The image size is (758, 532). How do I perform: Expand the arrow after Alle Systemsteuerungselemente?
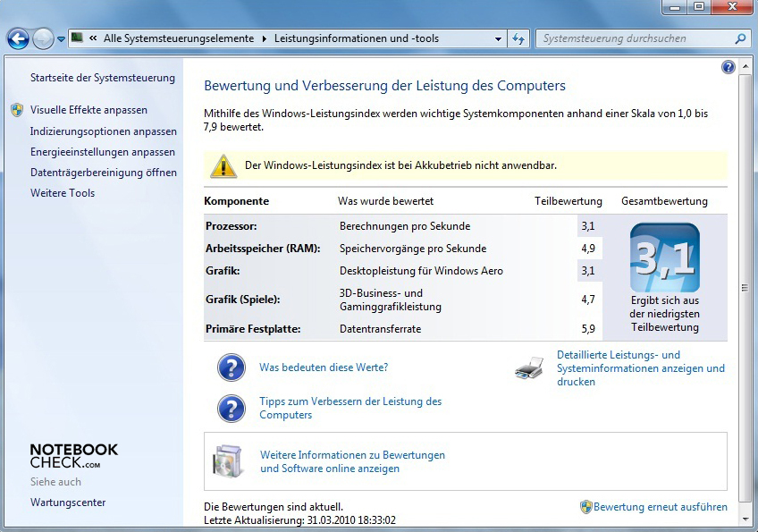(x=264, y=38)
